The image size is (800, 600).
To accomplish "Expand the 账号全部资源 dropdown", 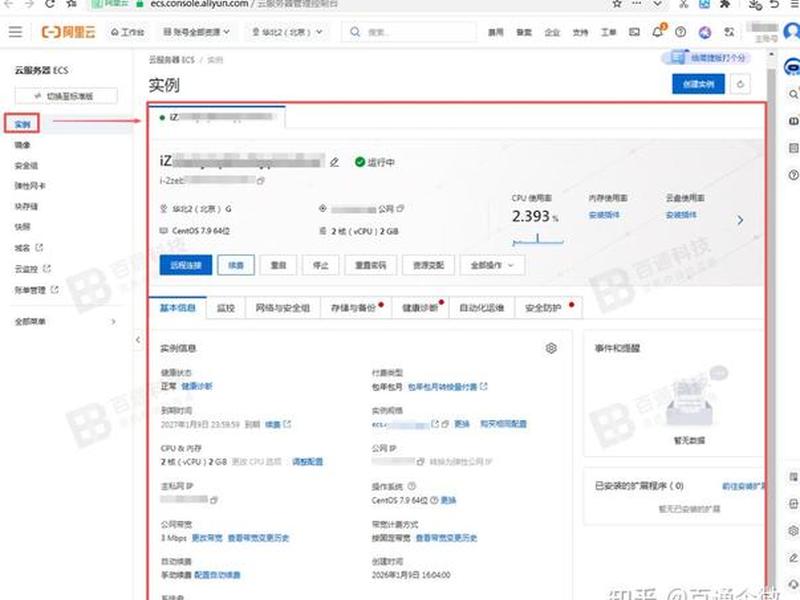I will tap(196, 32).
